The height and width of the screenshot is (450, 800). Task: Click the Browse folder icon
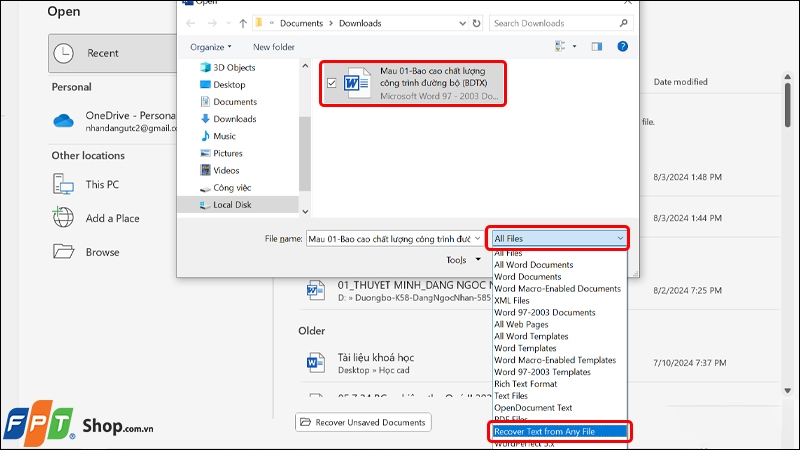click(x=63, y=252)
